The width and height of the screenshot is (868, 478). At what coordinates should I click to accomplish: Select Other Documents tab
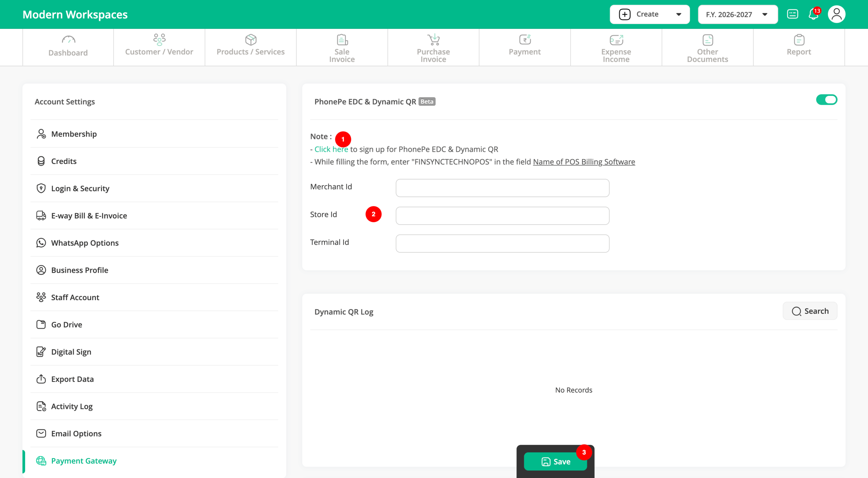pos(708,47)
